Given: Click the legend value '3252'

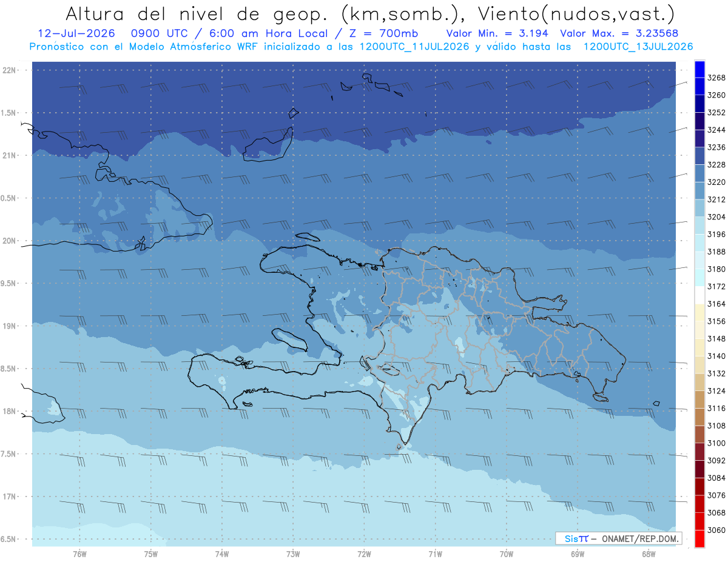Looking at the screenshot, I should 716,113.
